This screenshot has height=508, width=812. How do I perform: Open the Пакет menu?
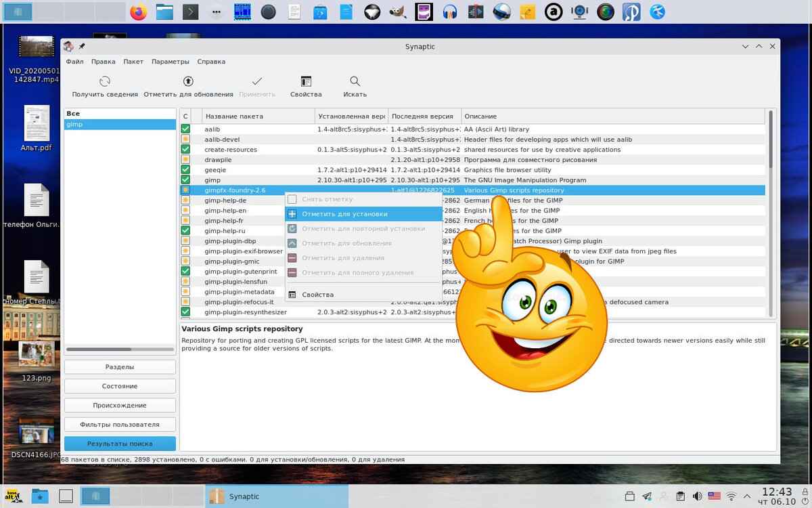133,61
